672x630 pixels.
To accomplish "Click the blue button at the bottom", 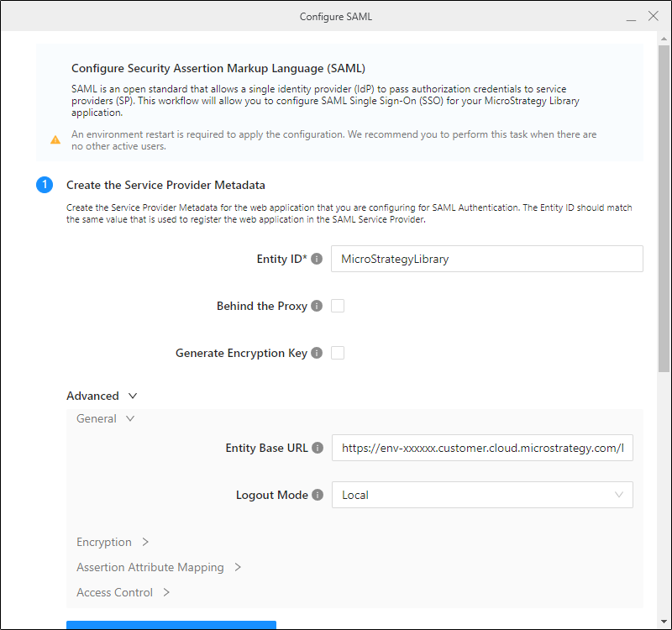I will [x=171, y=625].
